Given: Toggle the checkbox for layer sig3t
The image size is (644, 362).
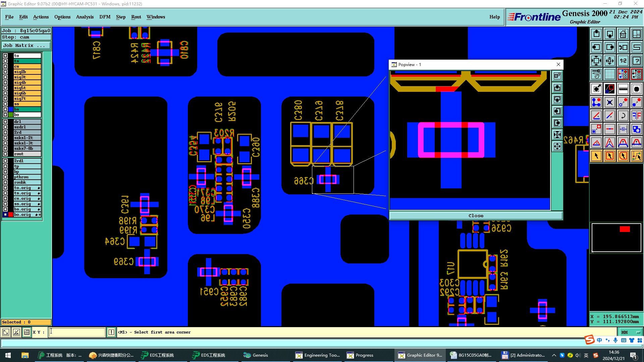Looking at the screenshot, I should 5,77.
